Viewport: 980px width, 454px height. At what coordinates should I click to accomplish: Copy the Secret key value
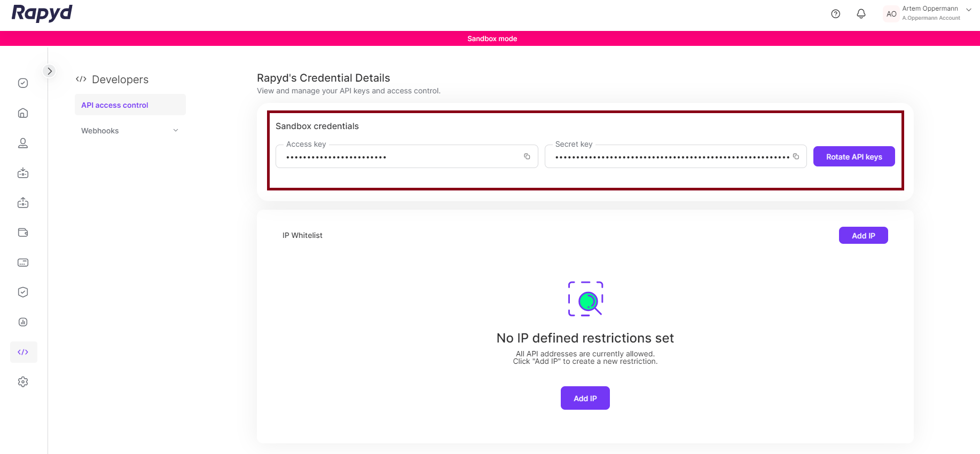pos(796,156)
